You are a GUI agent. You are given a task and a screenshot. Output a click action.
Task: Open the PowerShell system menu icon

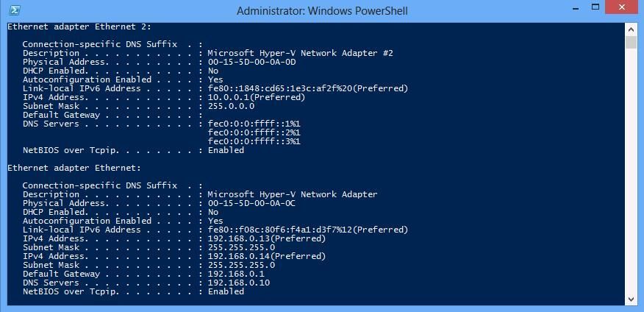15,10
